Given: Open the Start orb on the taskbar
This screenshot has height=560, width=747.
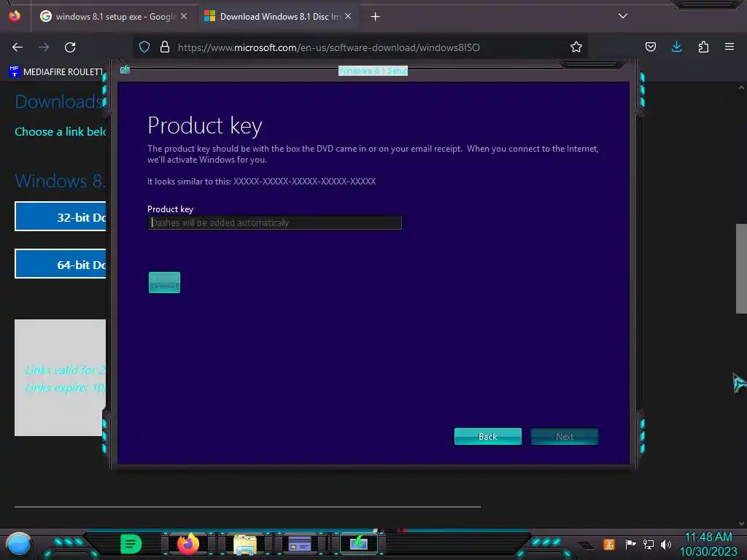Looking at the screenshot, I should [18, 544].
